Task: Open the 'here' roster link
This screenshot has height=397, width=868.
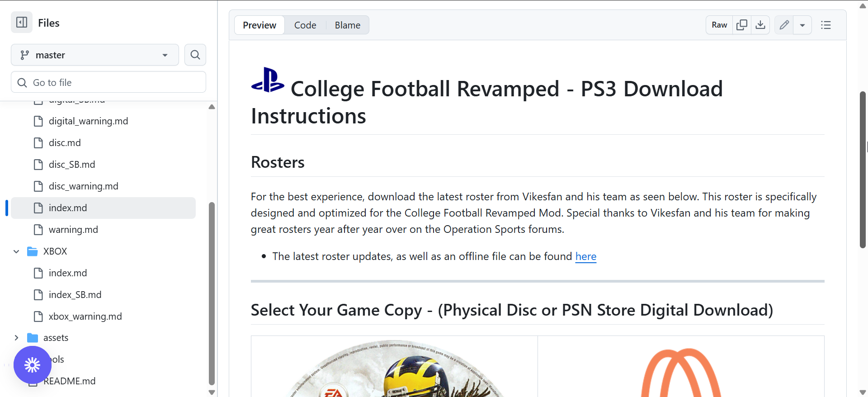Action: click(585, 256)
